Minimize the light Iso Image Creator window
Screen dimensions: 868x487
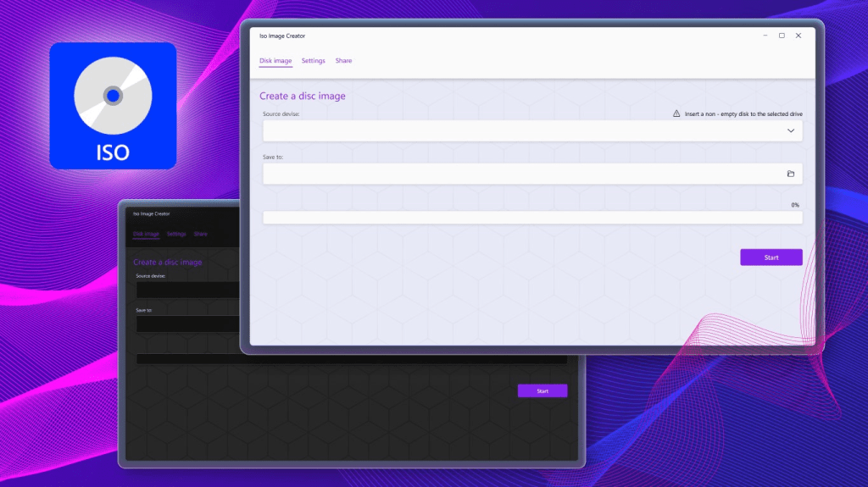(x=765, y=36)
